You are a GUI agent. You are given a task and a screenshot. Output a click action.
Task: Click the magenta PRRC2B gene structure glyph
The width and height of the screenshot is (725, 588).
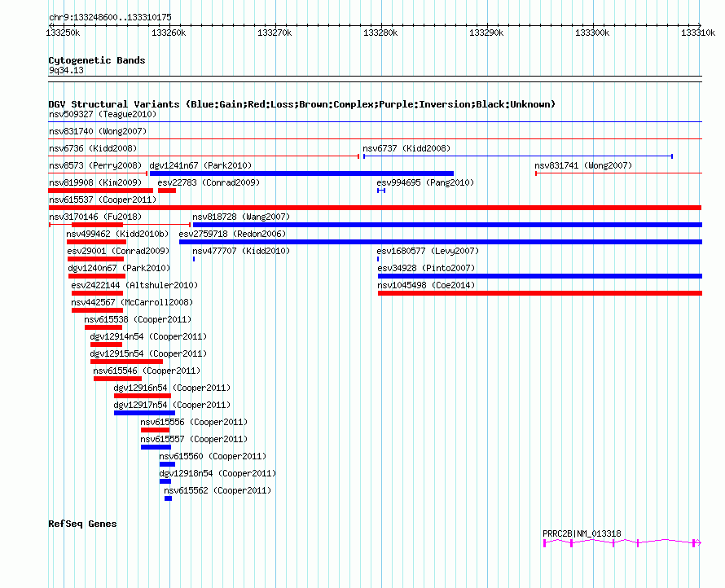pyautogui.click(x=622, y=542)
